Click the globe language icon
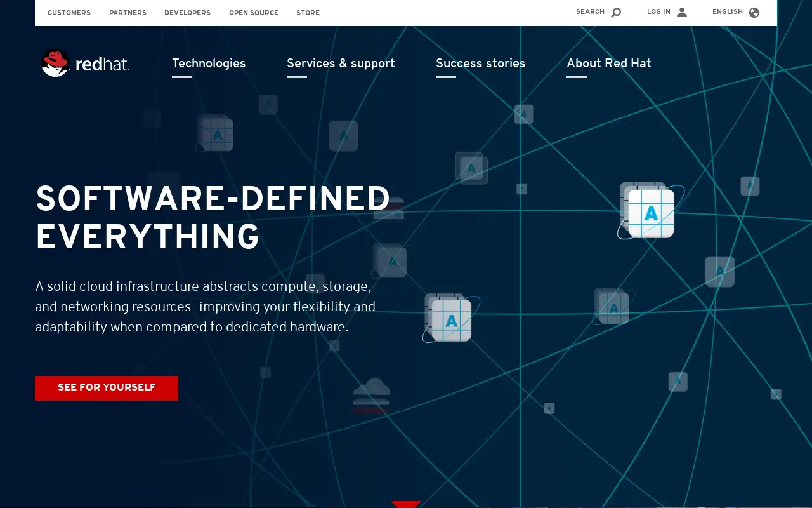 click(754, 13)
